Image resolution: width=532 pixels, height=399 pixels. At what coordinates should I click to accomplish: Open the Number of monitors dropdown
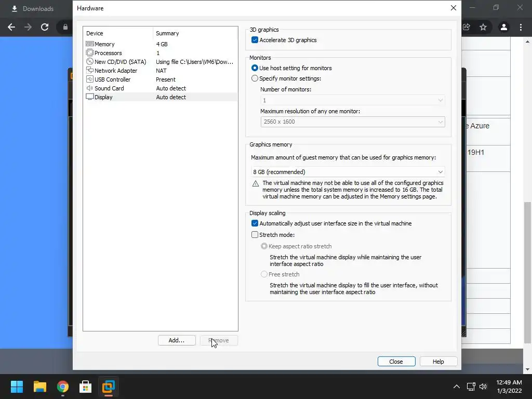pyautogui.click(x=353, y=100)
